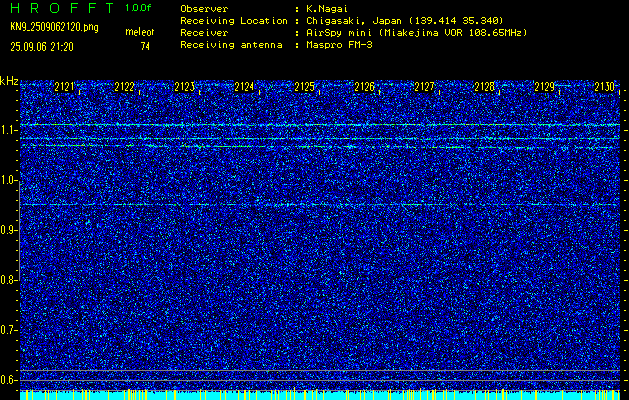The width and height of the screenshot is (629, 400).
Task: Click the Receiving Location label
Action: pos(234,21)
